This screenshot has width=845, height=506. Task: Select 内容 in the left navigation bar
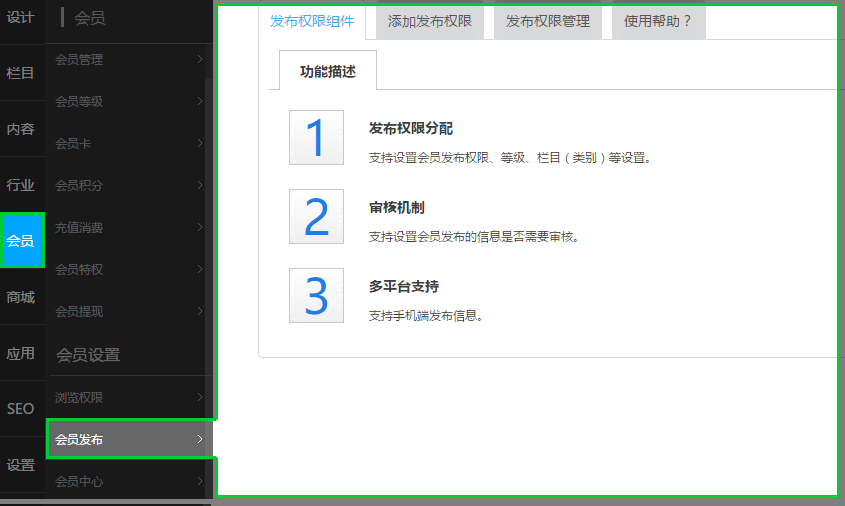pos(21,129)
